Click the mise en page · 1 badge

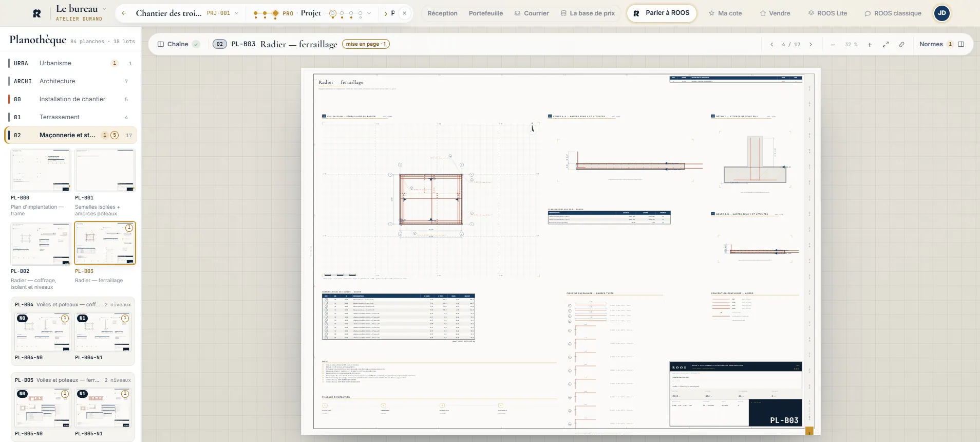click(366, 44)
